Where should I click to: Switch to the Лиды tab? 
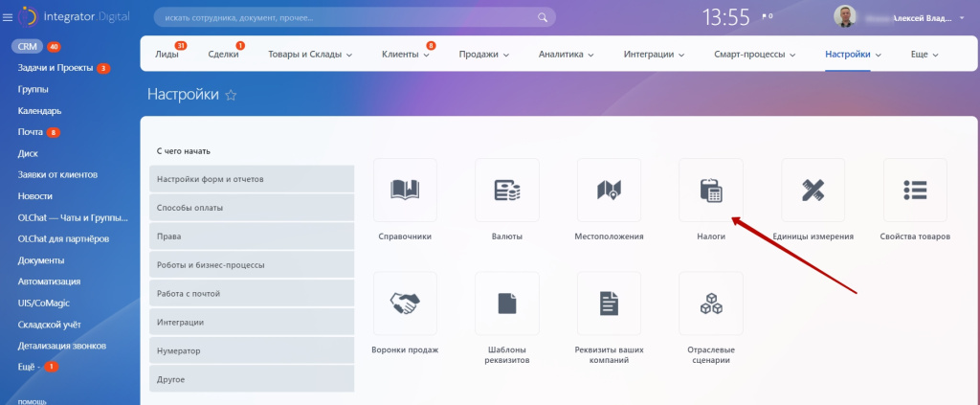167,56
